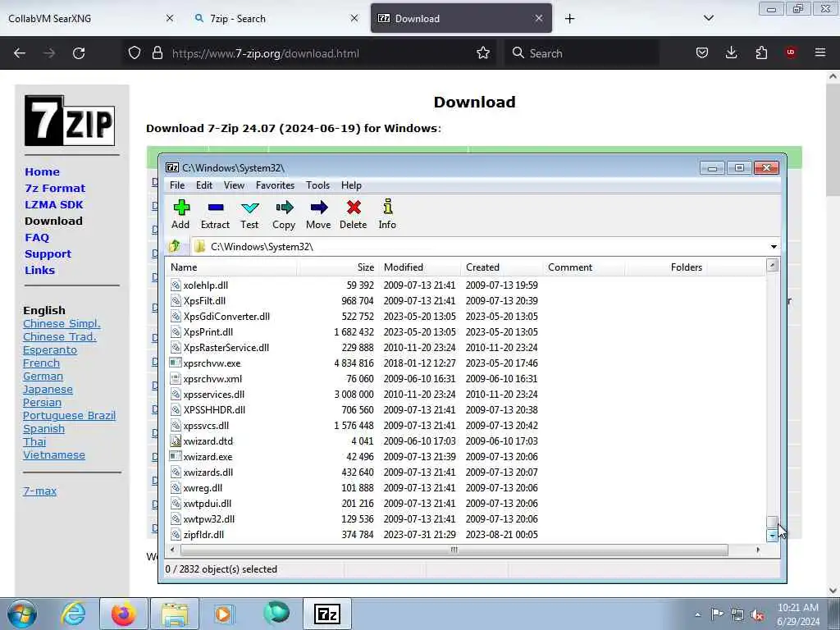The image size is (840, 630).
Task: Select the Portuguese Brazil language link
Action: click(69, 416)
